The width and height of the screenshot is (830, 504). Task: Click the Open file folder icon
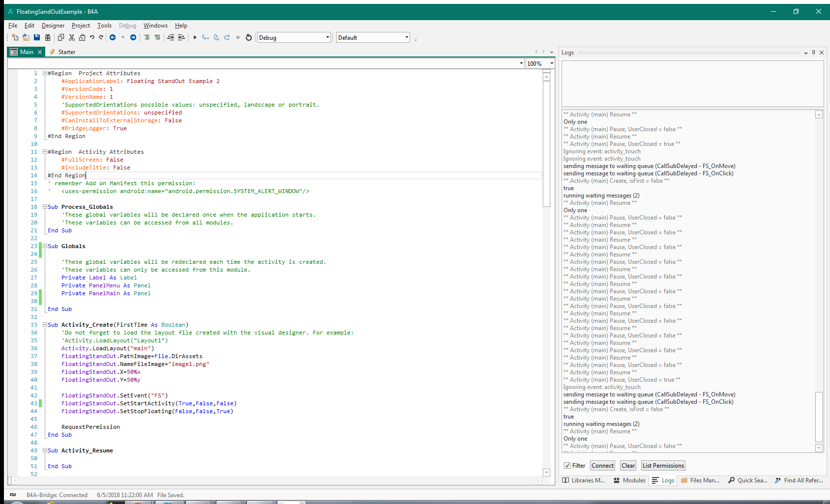point(26,37)
